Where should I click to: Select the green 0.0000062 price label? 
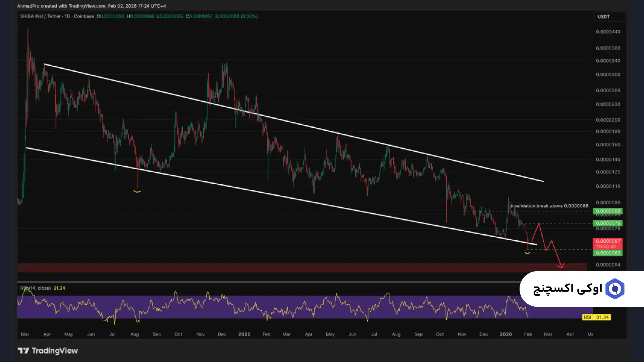[608, 253]
